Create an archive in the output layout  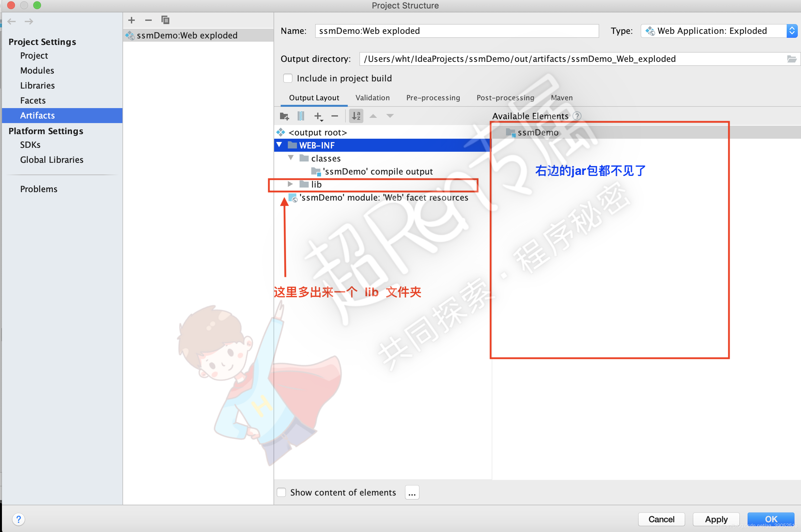click(x=301, y=116)
